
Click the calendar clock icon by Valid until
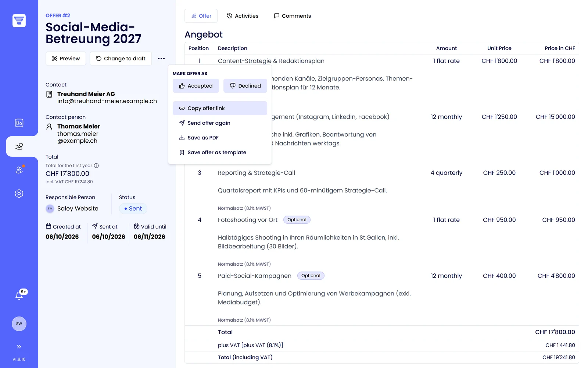(x=137, y=226)
